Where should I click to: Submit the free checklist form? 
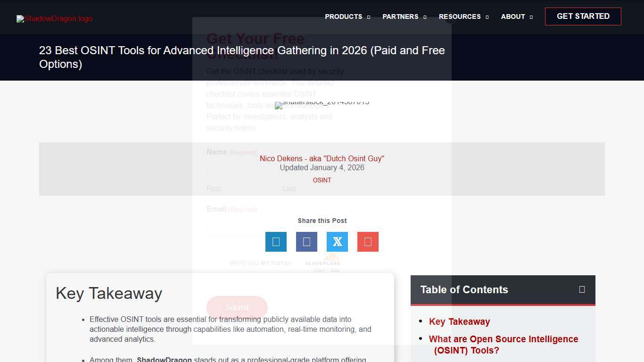[237, 307]
